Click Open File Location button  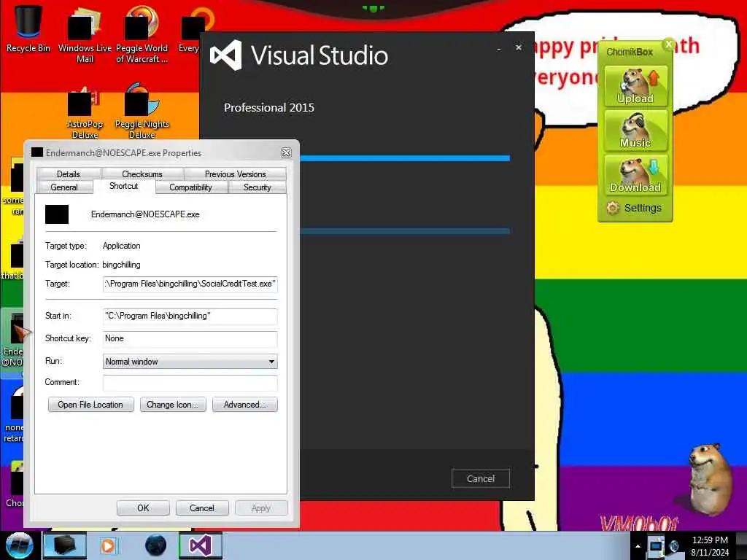pyautogui.click(x=90, y=405)
